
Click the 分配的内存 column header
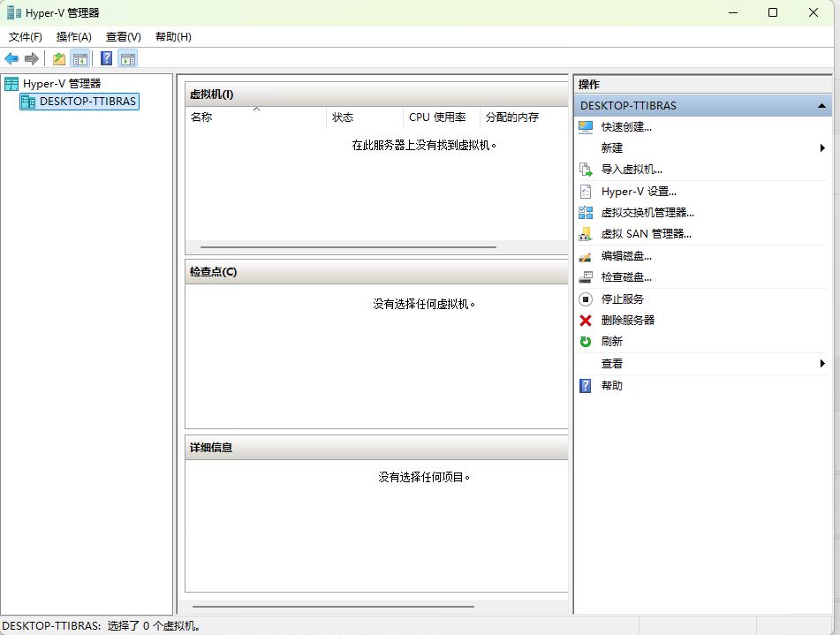tap(524, 117)
